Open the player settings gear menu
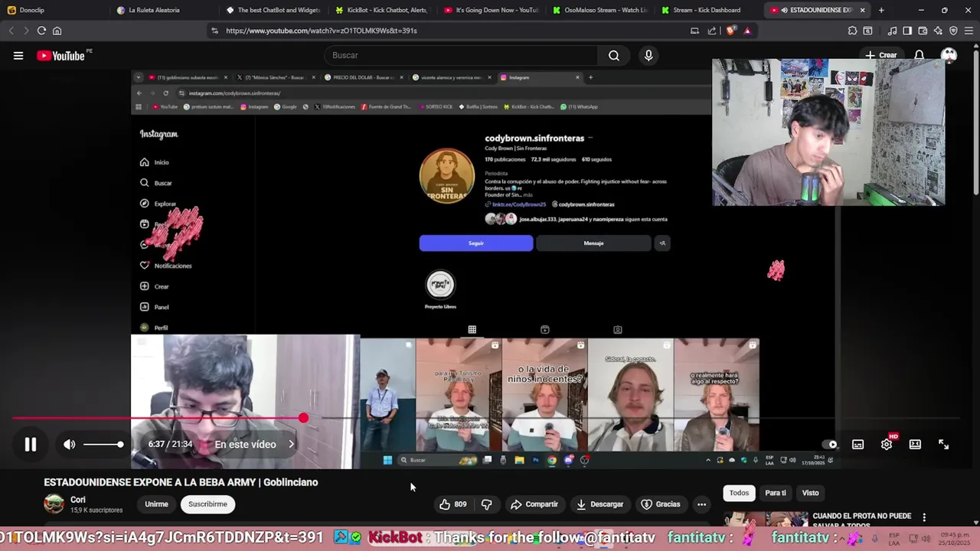980x551 pixels. point(887,445)
